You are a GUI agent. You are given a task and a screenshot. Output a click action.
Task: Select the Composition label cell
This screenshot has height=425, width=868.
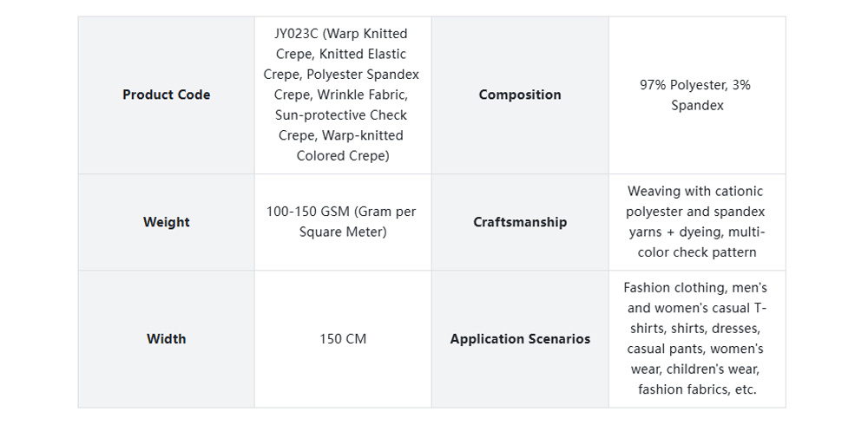[x=520, y=95]
